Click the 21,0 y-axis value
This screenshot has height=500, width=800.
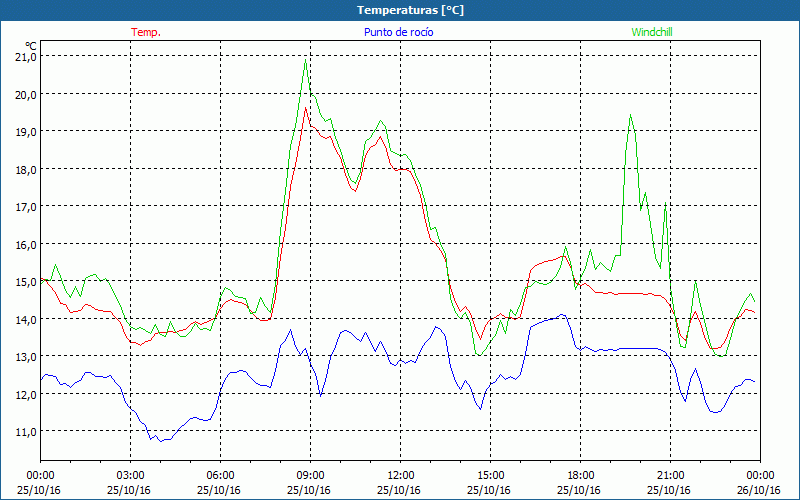(x=26, y=57)
